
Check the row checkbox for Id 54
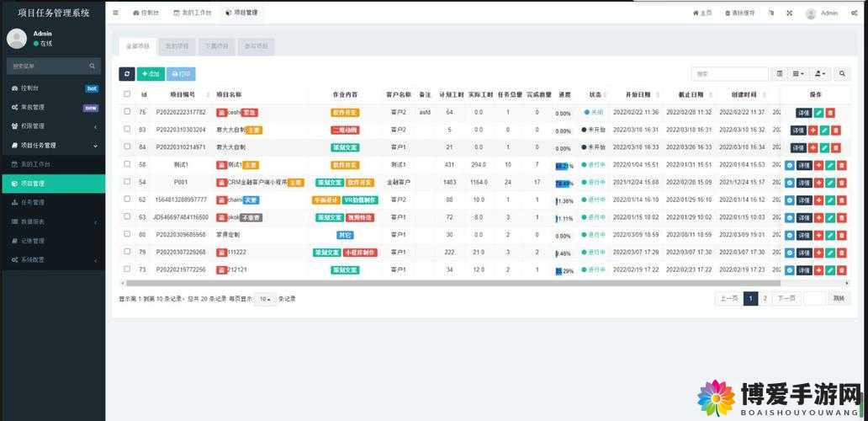pyautogui.click(x=127, y=181)
